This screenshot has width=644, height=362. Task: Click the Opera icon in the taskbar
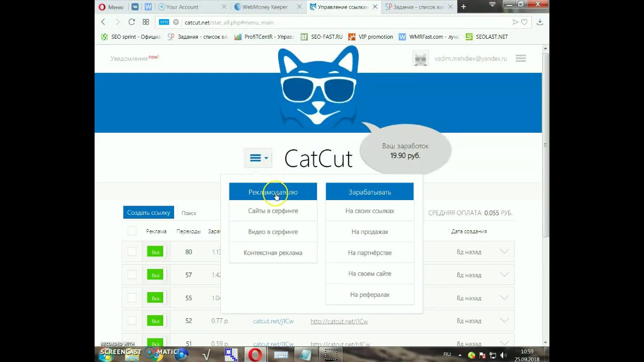click(255, 355)
